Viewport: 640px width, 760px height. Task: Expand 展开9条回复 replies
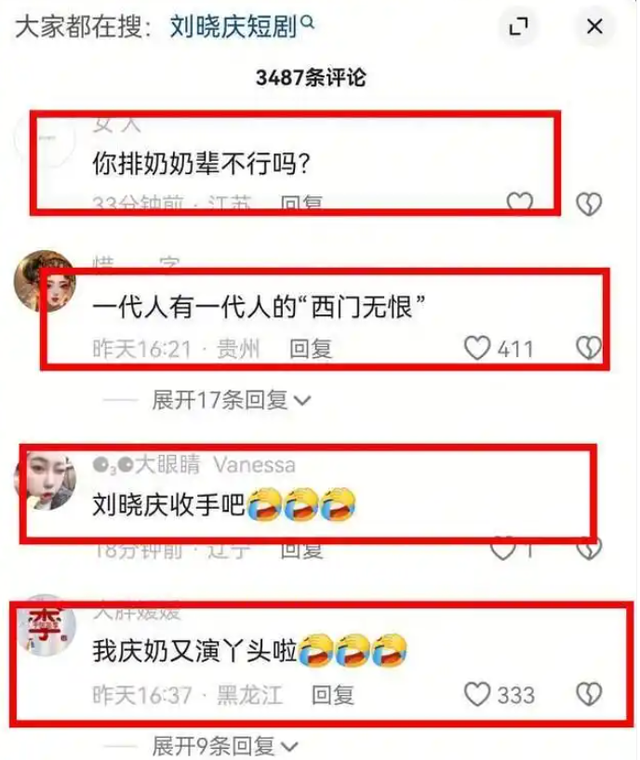point(225,746)
